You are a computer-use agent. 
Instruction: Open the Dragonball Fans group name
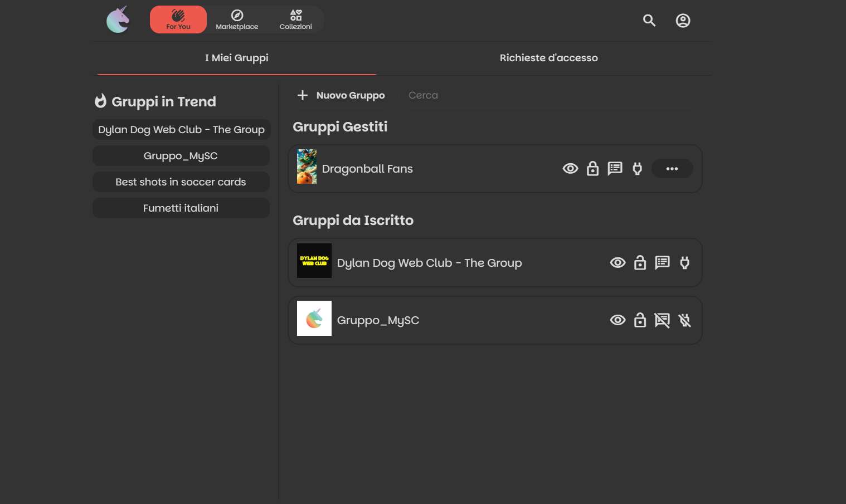[x=367, y=169]
